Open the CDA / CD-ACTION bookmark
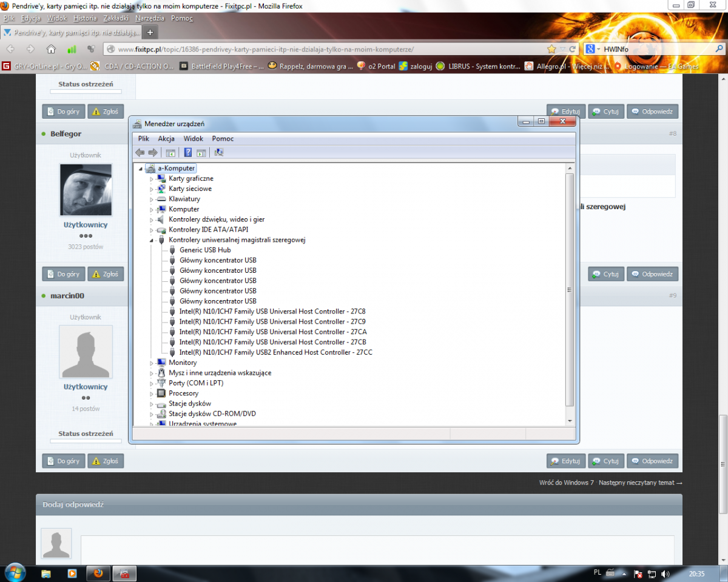Image resolution: width=728 pixels, height=582 pixels. 133,66
